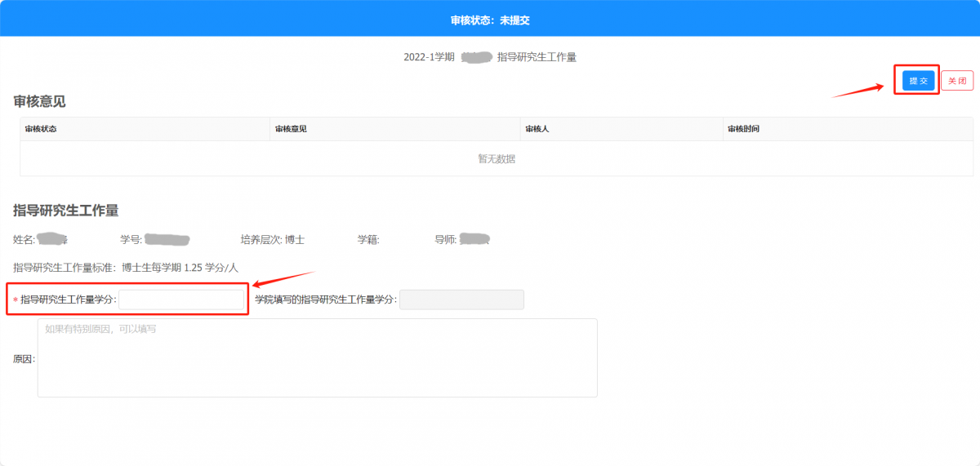Click the 审核人 column header
Image resolution: width=980 pixels, height=466 pixels.
537,129
